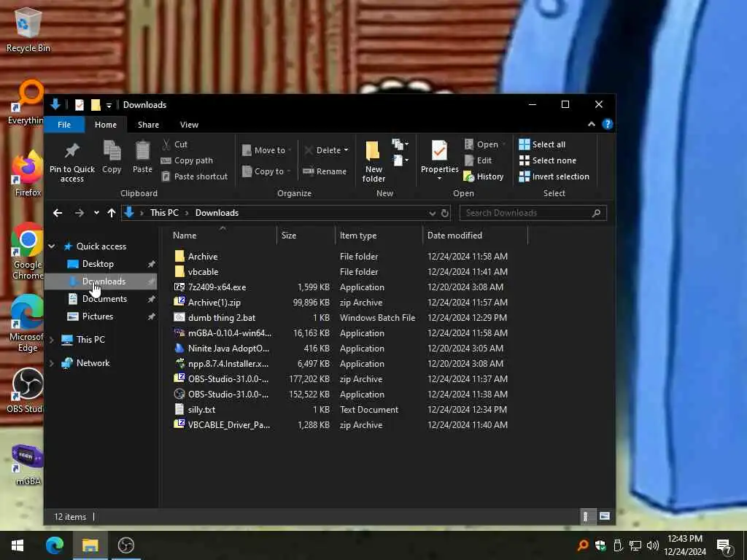Screen dimensions: 747x560
Task: Click the new folder quick access toolbar icon
Action: (96, 105)
